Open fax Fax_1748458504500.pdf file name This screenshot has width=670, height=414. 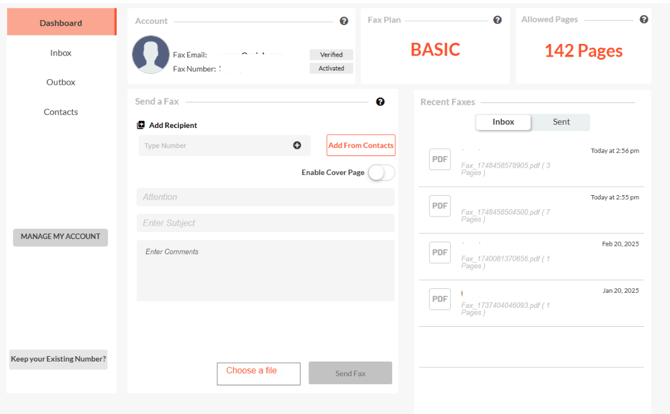(505, 216)
